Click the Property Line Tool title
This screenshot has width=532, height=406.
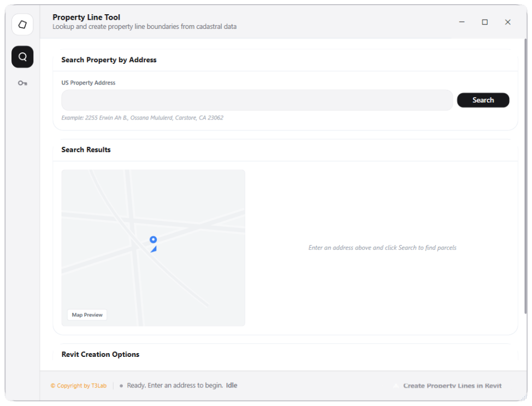86,17
